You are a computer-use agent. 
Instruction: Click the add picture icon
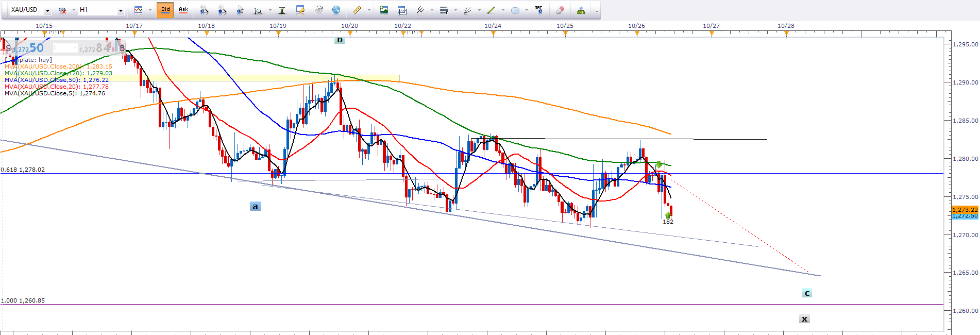point(384,10)
